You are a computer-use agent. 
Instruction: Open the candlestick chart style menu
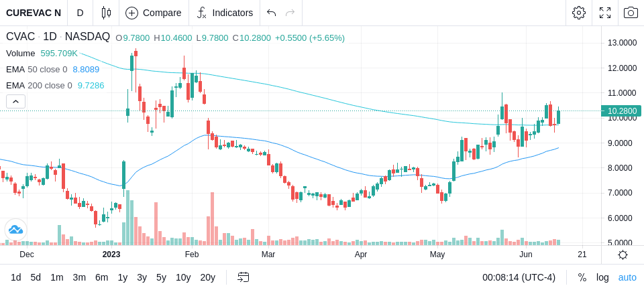(x=107, y=13)
